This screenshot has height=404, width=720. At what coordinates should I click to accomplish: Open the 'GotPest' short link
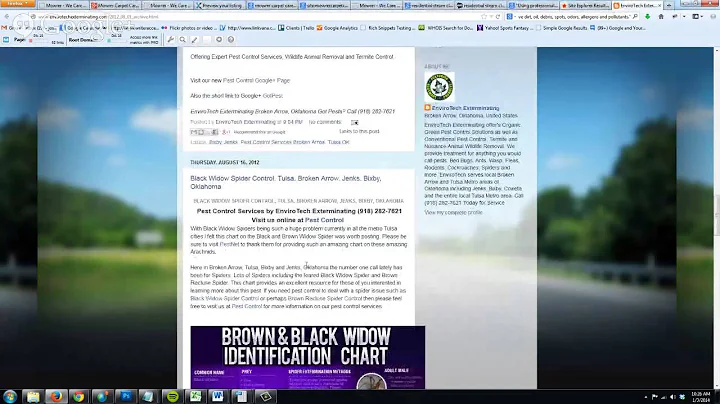(273, 96)
